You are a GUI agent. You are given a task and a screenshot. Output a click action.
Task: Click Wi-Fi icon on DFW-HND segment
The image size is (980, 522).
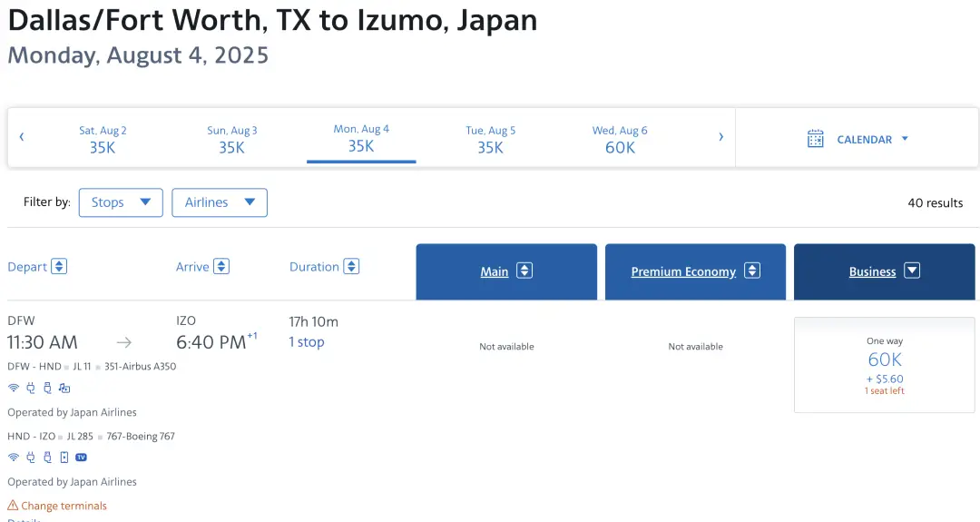[14, 388]
